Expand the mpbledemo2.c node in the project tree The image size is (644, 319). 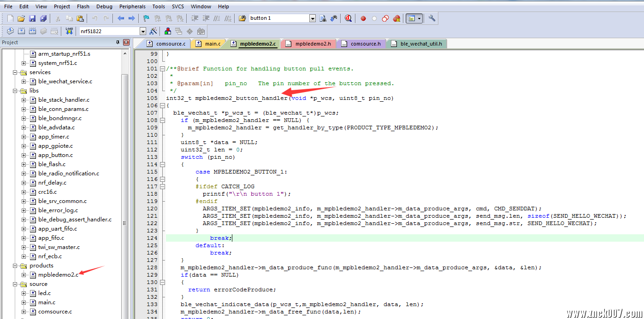click(24, 275)
